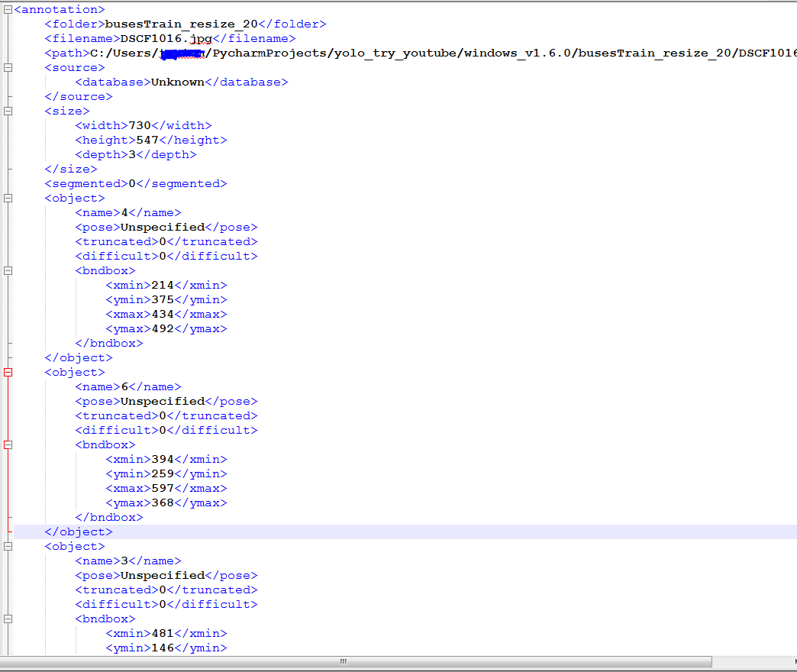Collapse the source element fold marker
The width and height of the screenshot is (797, 672).
pyautogui.click(x=8, y=68)
